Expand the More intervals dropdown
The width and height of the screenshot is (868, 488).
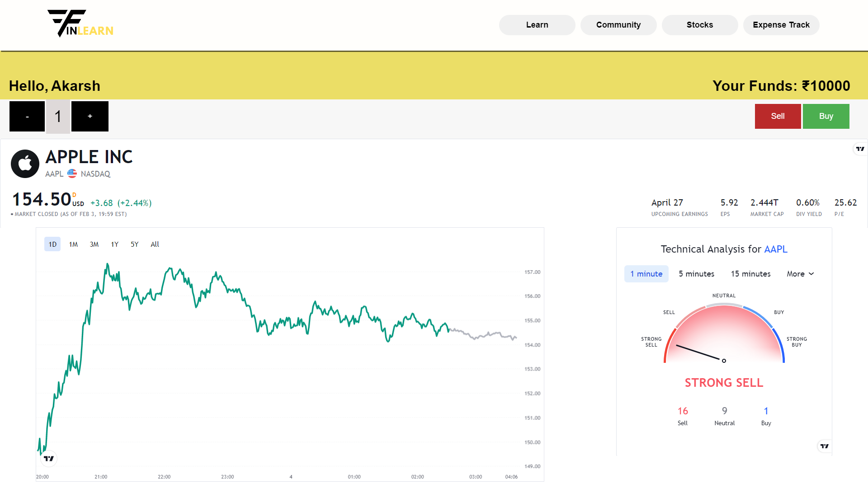pos(800,274)
